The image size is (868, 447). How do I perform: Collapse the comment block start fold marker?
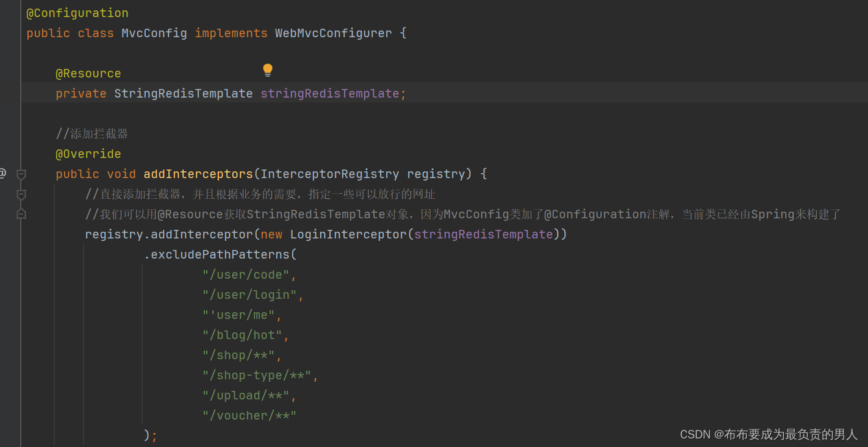[21, 195]
